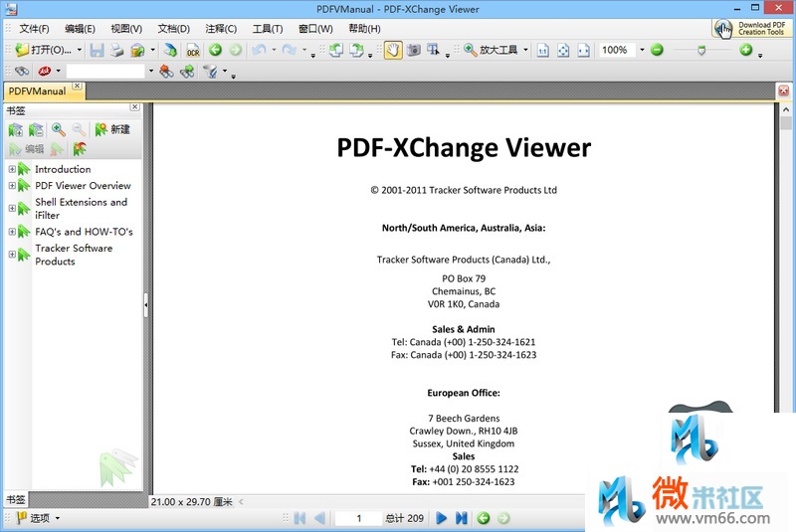
Task: Click the search options funnel icon
Action: (210, 71)
